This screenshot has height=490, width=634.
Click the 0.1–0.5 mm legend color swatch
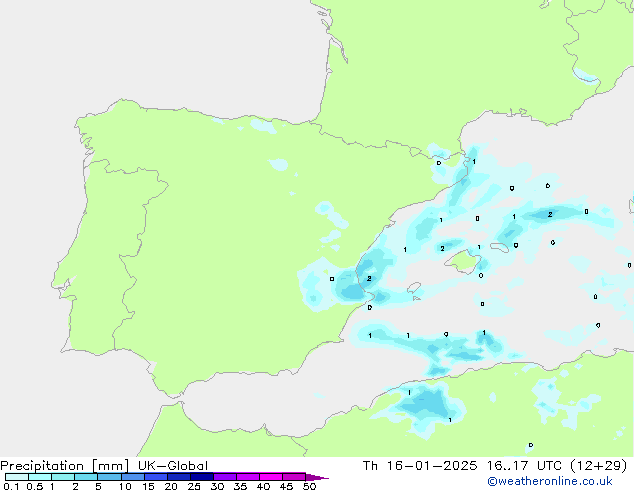pyautogui.click(x=17, y=477)
